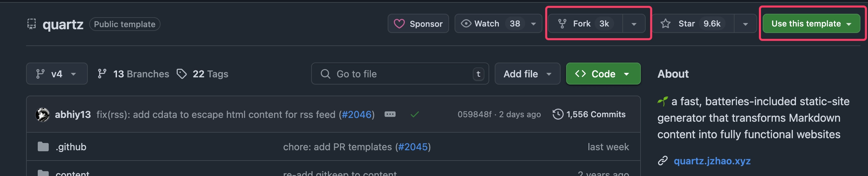The image size is (868, 176).
Task: Expand commit message with ellipsis icon
Action: 390,114
